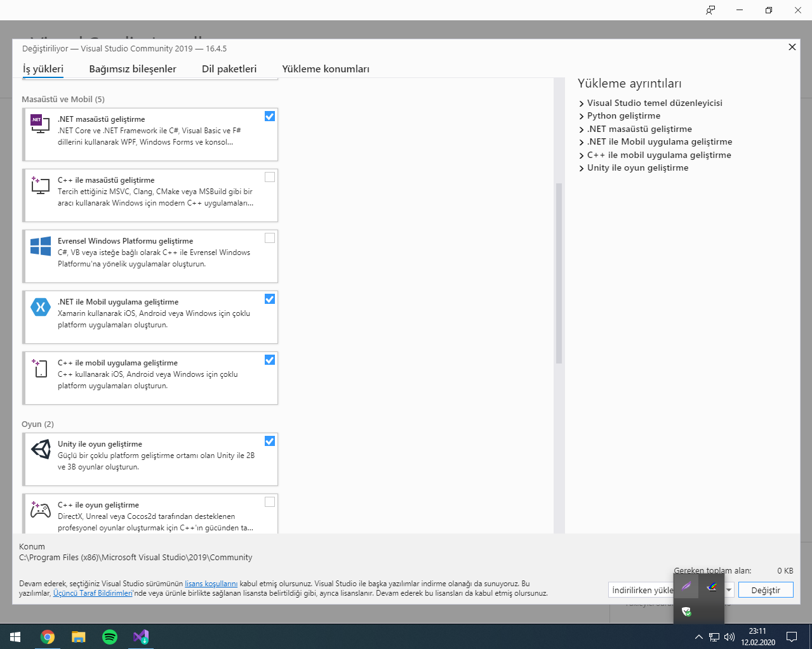Switch to Dil paketleri tab
The width and height of the screenshot is (812, 649).
click(229, 69)
